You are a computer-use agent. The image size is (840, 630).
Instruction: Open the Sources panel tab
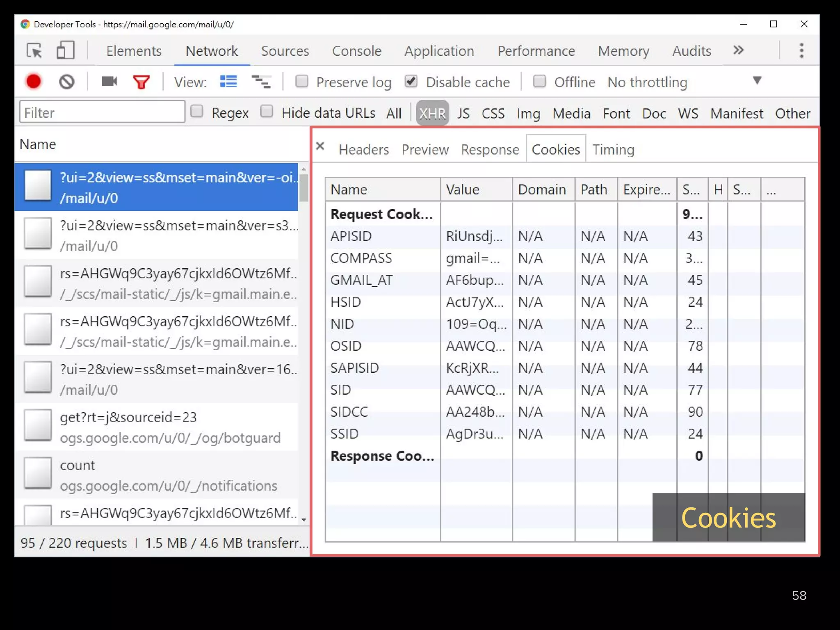tap(285, 51)
